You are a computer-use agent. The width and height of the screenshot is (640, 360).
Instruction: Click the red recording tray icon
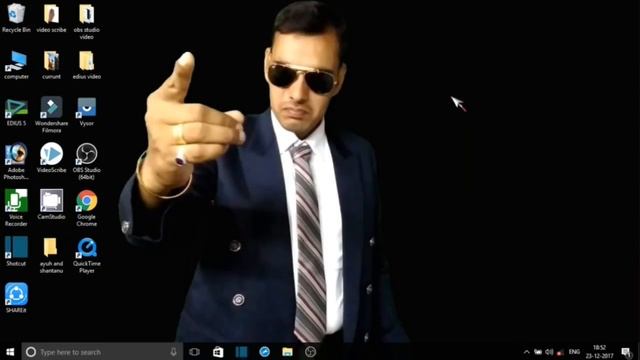click(560, 352)
